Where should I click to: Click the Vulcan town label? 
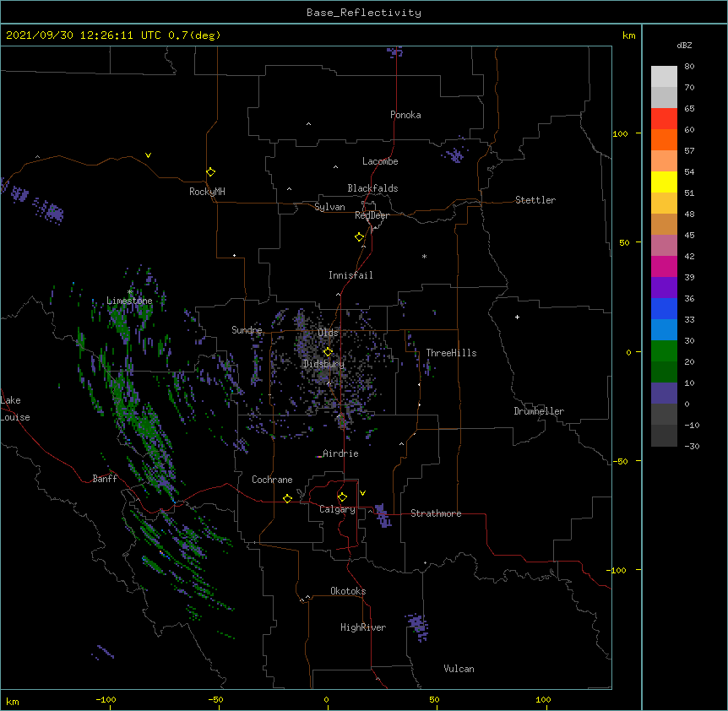point(459,669)
